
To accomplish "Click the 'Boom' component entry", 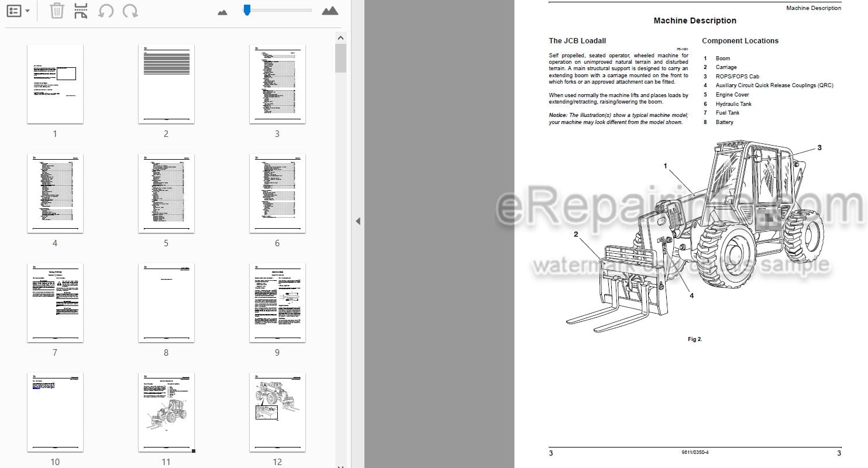I will pyautogui.click(x=722, y=58).
